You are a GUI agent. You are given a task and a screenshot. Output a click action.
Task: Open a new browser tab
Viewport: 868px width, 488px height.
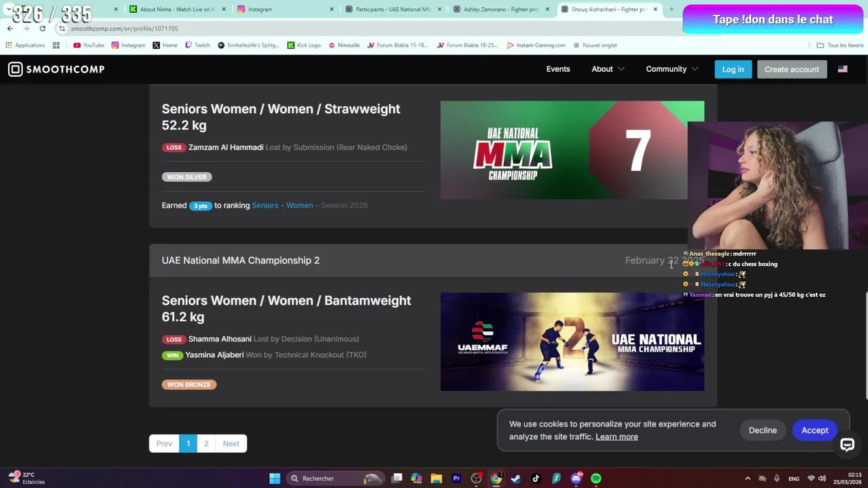pyautogui.click(x=671, y=9)
